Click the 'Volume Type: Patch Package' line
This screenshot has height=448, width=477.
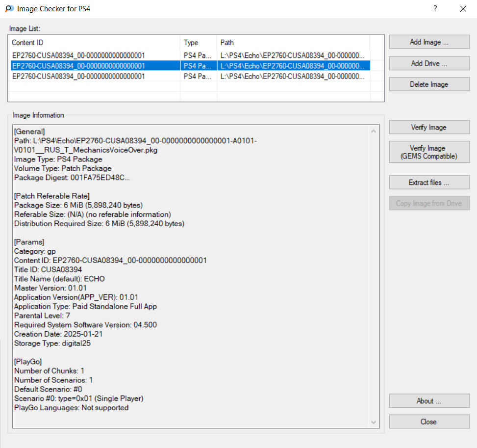coord(63,168)
